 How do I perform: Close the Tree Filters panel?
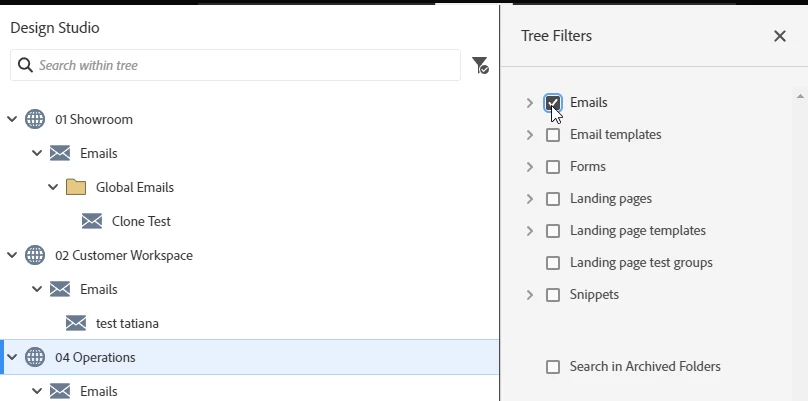[x=780, y=36]
